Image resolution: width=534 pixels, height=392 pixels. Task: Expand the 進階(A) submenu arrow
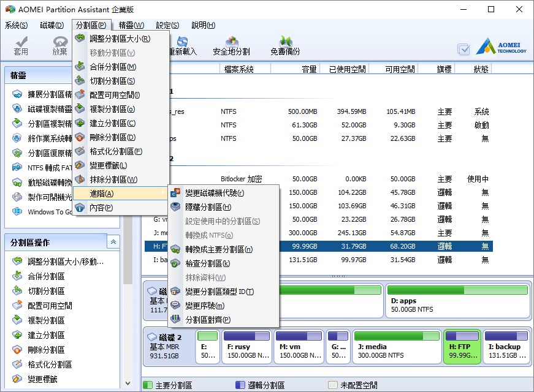point(163,193)
